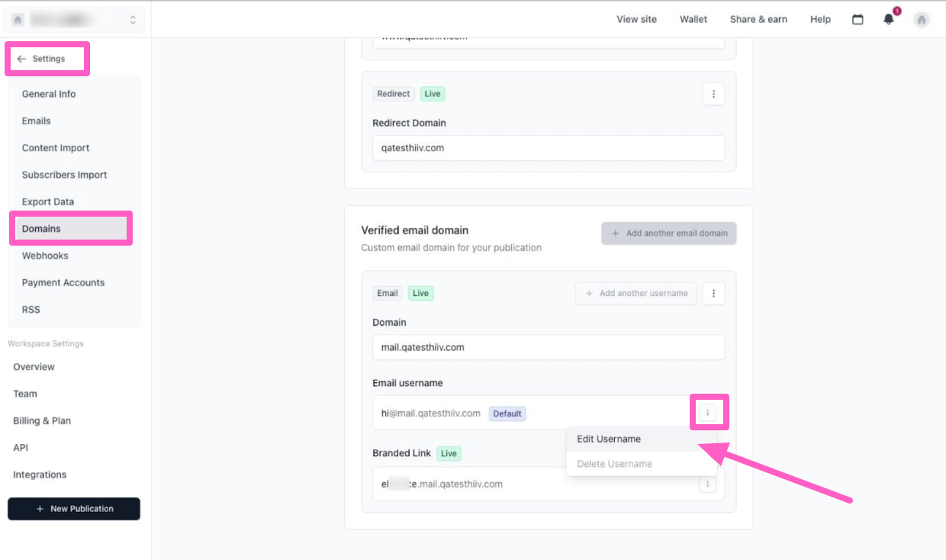Viewport: 946px width, 560px height.
Task: Choose Delete Username menu option
Action: (x=614, y=464)
